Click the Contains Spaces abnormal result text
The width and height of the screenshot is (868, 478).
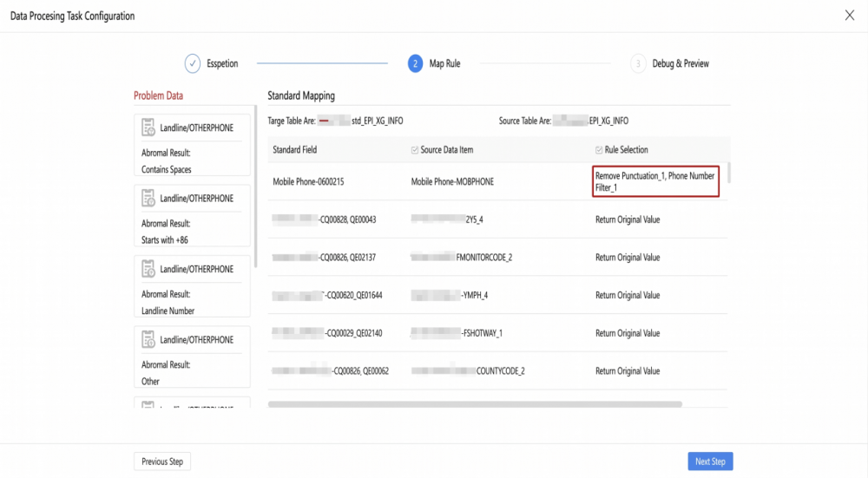click(x=166, y=170)
